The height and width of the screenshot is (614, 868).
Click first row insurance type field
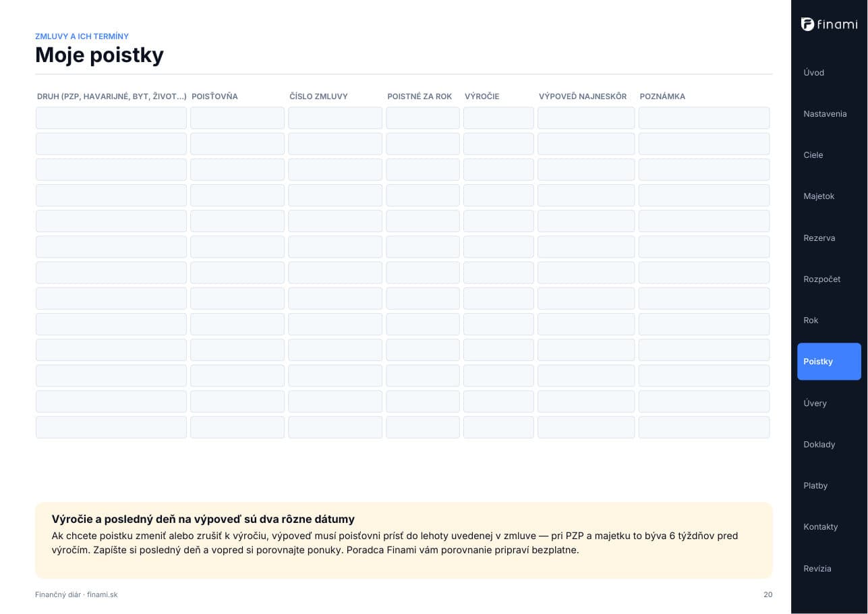tap(111, 118)
